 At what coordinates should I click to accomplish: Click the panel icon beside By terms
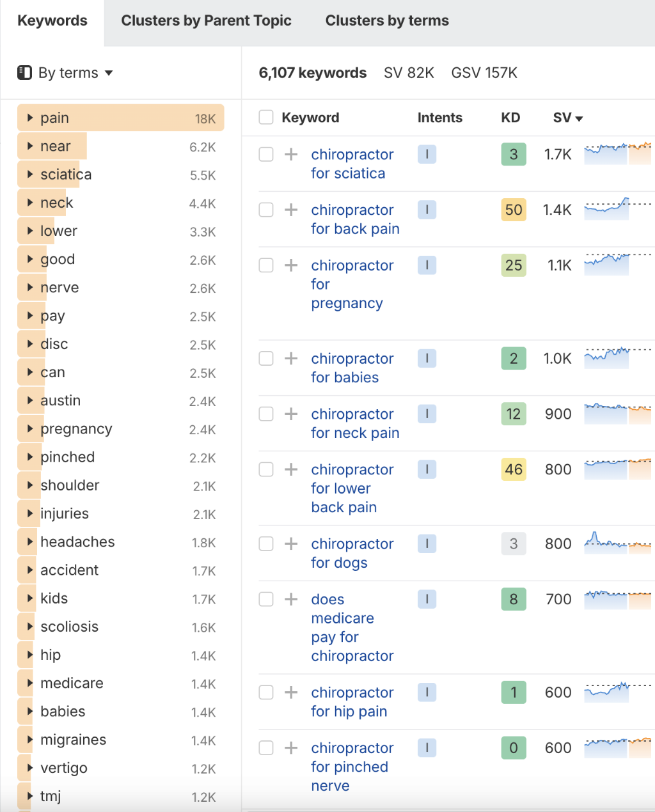[x=25, y=73]
